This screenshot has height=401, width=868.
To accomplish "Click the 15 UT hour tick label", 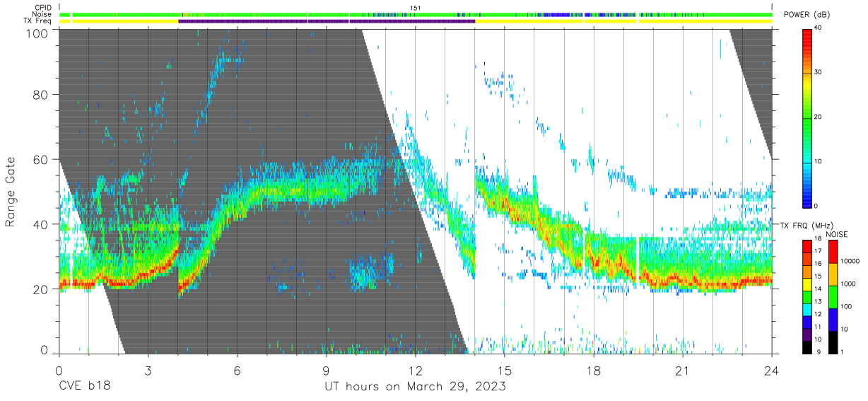I will pyautogui.click(x=504, y=371).
